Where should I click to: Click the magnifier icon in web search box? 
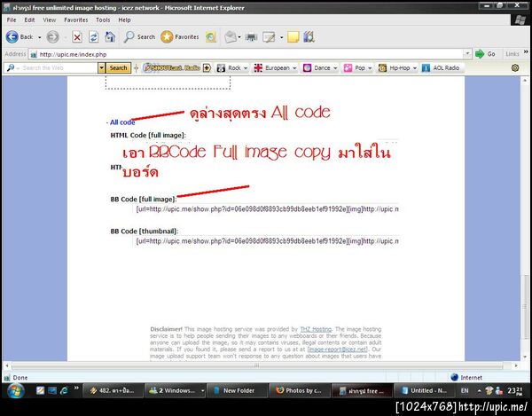tap(11, 68)
